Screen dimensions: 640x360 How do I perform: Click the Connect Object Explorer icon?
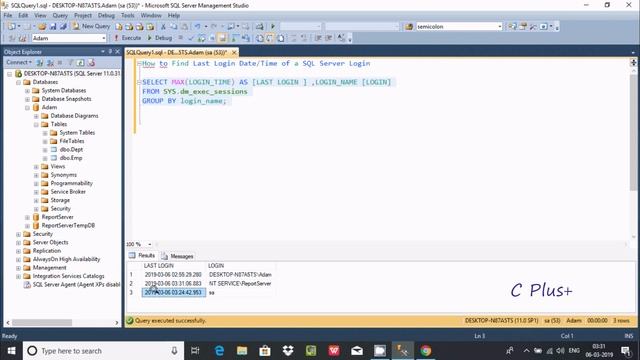pyautogui.click(x=40, y=62)
